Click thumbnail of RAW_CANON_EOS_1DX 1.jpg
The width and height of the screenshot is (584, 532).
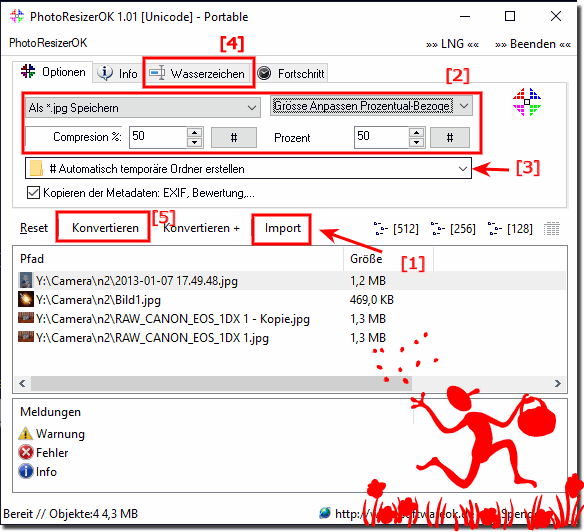pyautogui.click(x=26, y=337)
